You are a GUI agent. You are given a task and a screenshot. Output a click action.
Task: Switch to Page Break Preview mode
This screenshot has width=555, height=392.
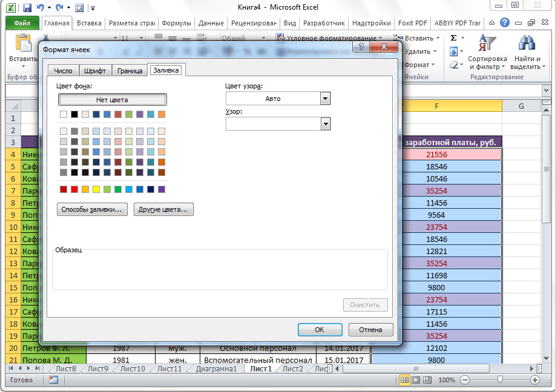[427, 380]
